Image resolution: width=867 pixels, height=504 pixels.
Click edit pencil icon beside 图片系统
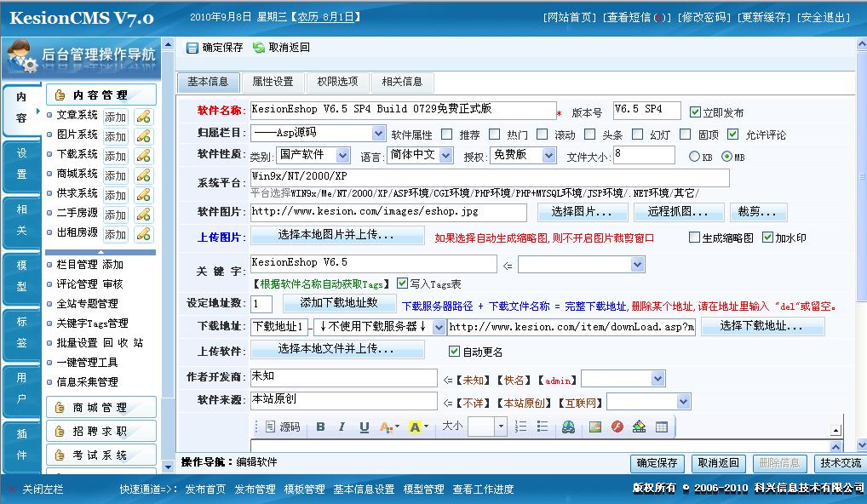tap(144, 136)
